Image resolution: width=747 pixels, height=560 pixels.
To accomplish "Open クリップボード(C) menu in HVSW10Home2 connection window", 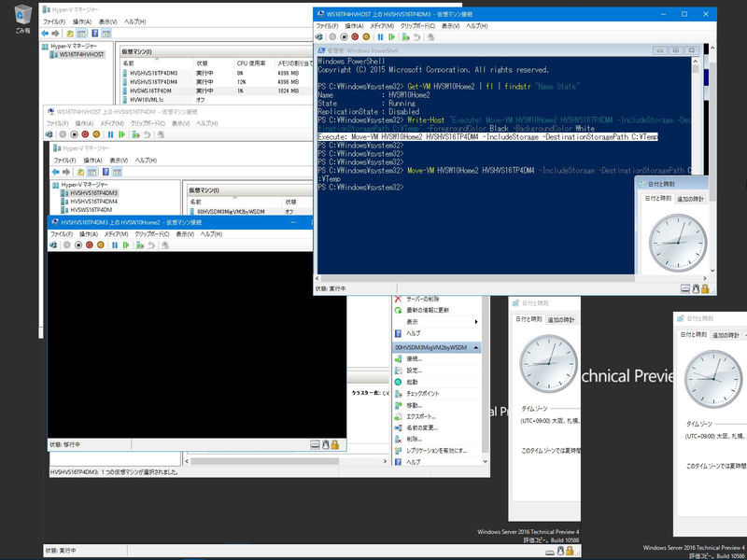I will tap(152, 234).
